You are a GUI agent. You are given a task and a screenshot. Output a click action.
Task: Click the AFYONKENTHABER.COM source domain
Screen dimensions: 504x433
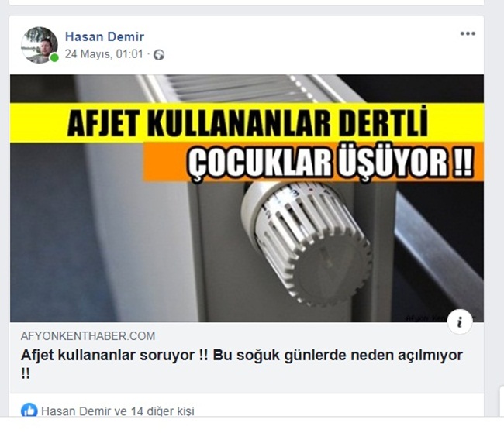[x=88, y=336]
